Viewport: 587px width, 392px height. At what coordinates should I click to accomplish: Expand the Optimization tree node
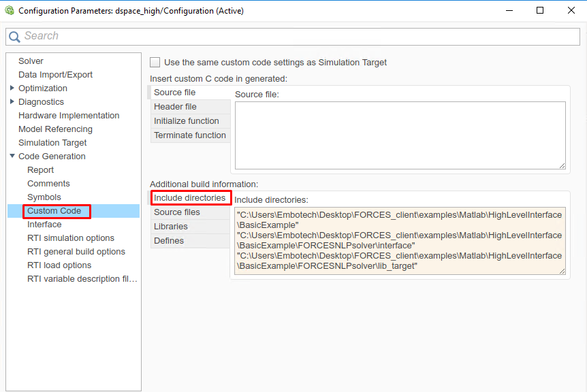(12, 88)
